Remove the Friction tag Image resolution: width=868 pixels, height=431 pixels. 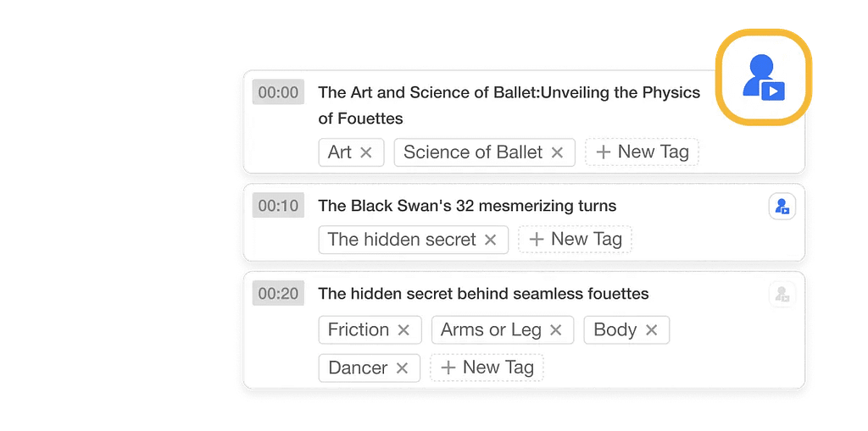pos(403,330)
